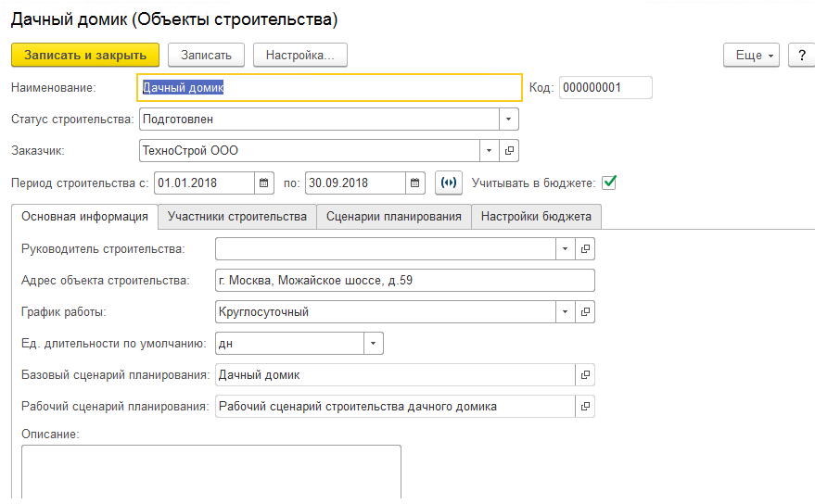Switch to the Настройки бюджета tab

click(x=536, y=217)
